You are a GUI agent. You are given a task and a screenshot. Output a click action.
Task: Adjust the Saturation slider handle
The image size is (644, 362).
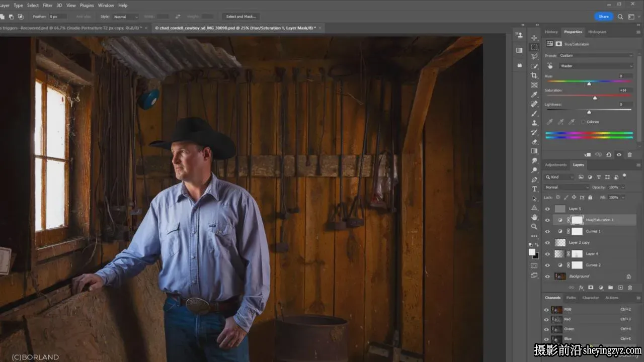[595, 98]
